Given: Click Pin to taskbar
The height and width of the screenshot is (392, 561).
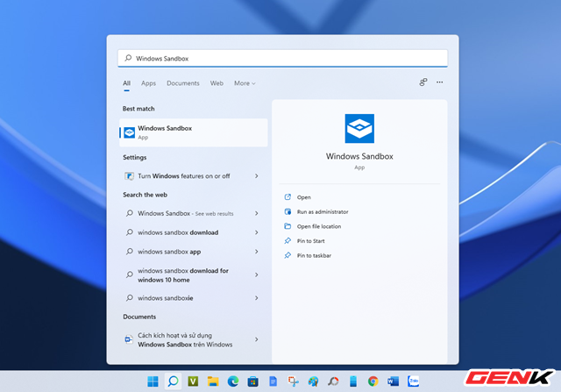Looking at the screenshot, I should 314,255.
